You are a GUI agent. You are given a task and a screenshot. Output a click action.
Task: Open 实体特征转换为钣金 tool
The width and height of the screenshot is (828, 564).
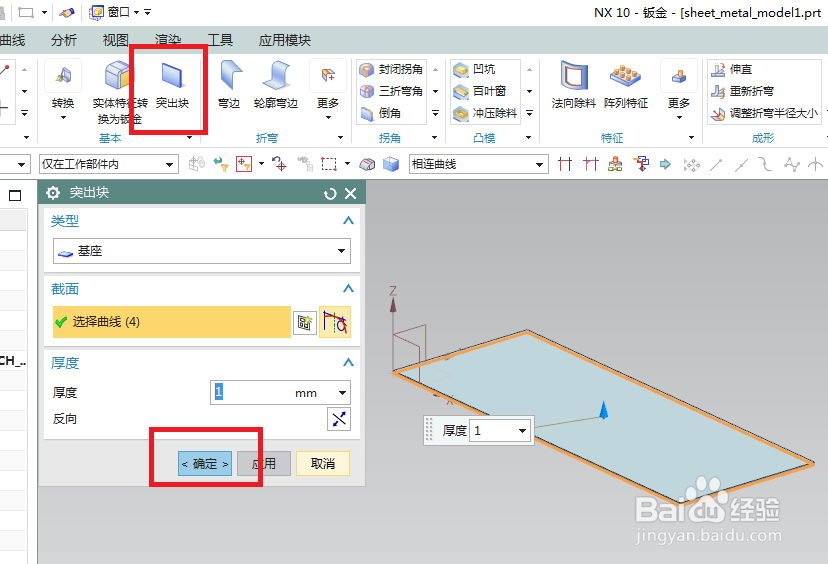(x=119, y=92)
